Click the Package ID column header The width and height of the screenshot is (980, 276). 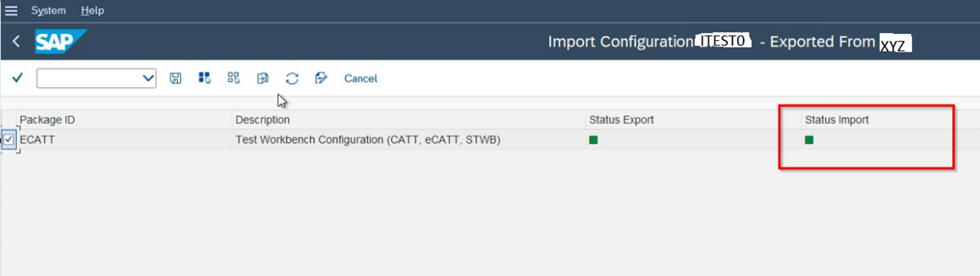47,120
